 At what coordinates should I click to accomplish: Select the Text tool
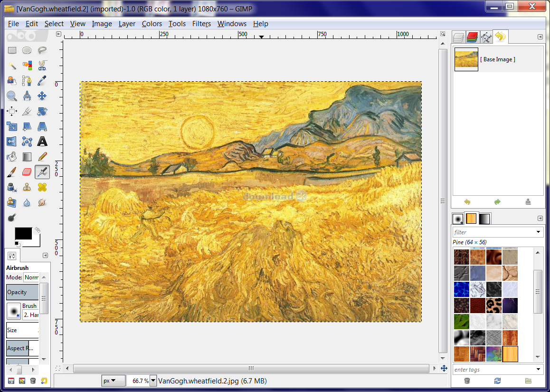(42, 141)
